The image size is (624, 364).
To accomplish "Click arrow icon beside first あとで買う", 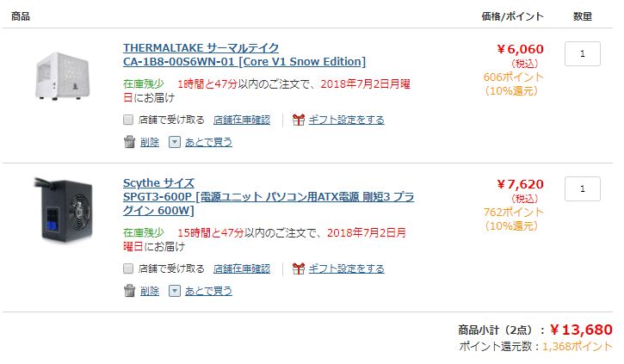I will pos(175,142).
